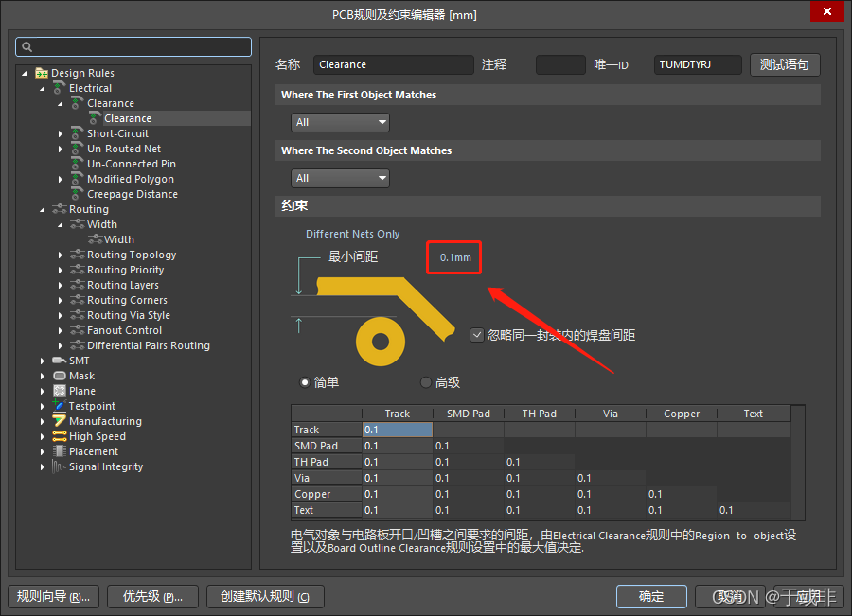Click the Different Nets Only link

click(353, 234)
